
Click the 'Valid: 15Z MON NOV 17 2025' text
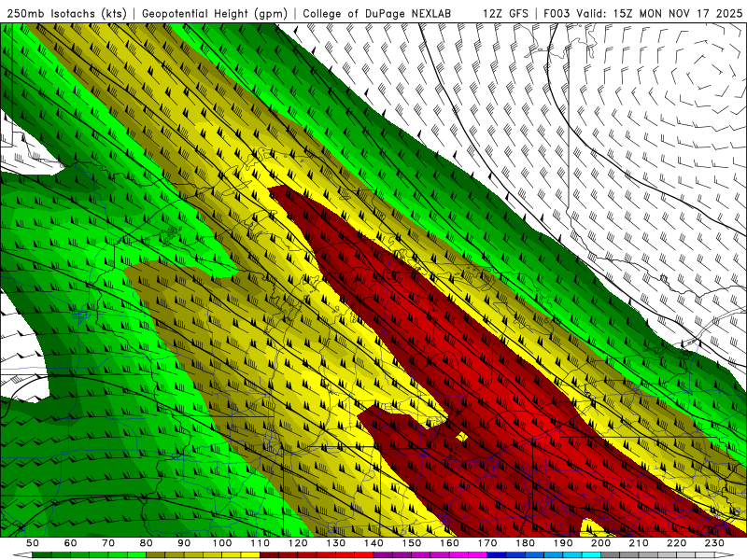pyautogui.click(x=659, y=13)
